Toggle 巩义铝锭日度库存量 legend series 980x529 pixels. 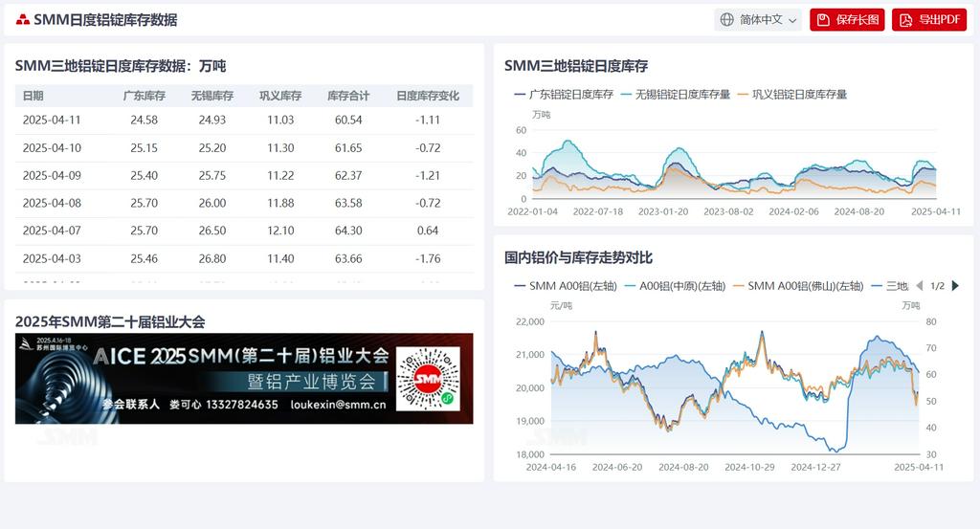(791, 95)
